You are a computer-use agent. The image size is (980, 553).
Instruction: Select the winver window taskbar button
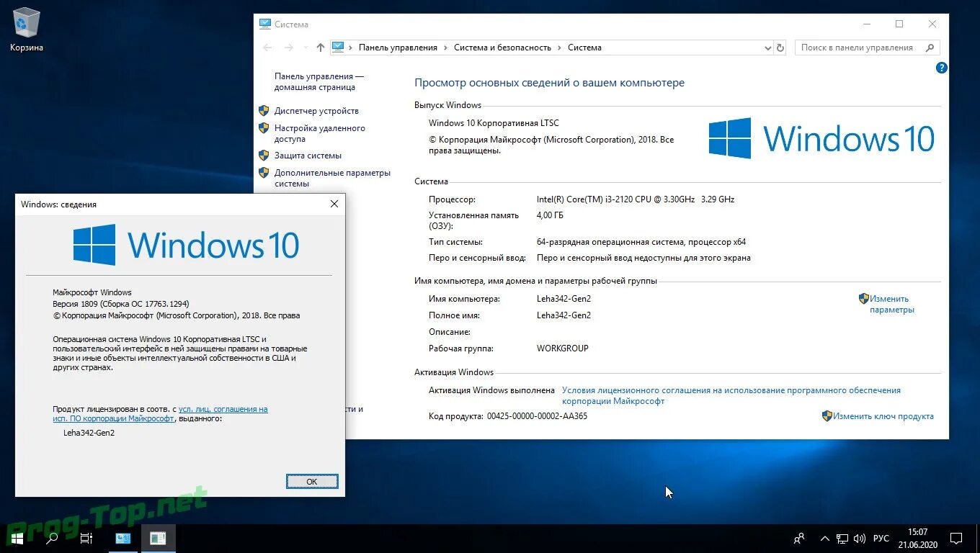[158, 538]
